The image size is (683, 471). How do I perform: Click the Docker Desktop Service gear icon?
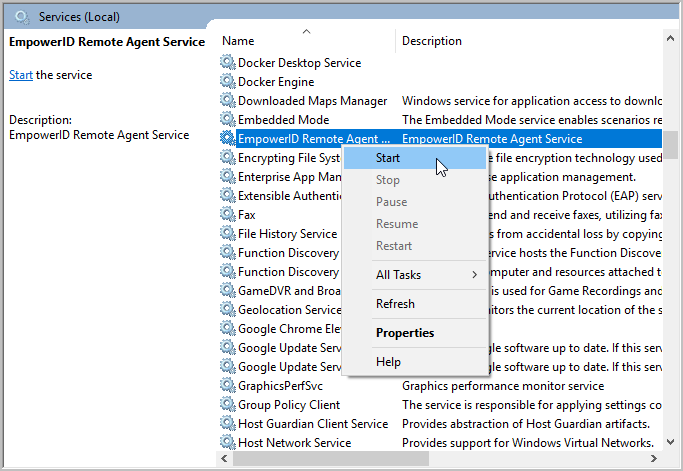point(228,63)
